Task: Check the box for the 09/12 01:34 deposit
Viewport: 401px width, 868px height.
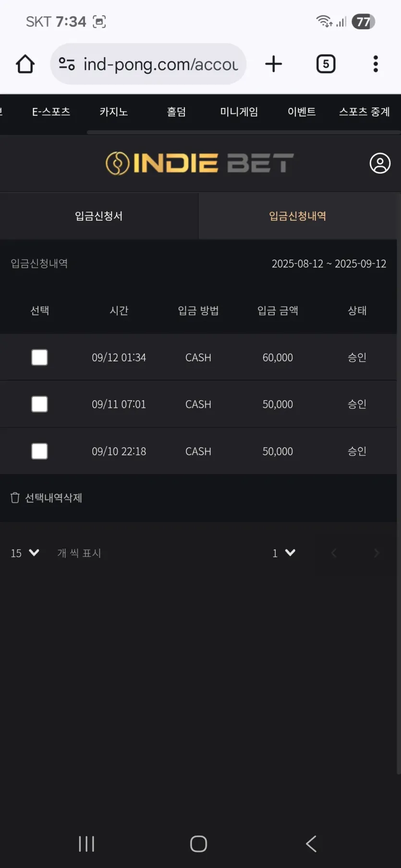Action: pos(39,357)
